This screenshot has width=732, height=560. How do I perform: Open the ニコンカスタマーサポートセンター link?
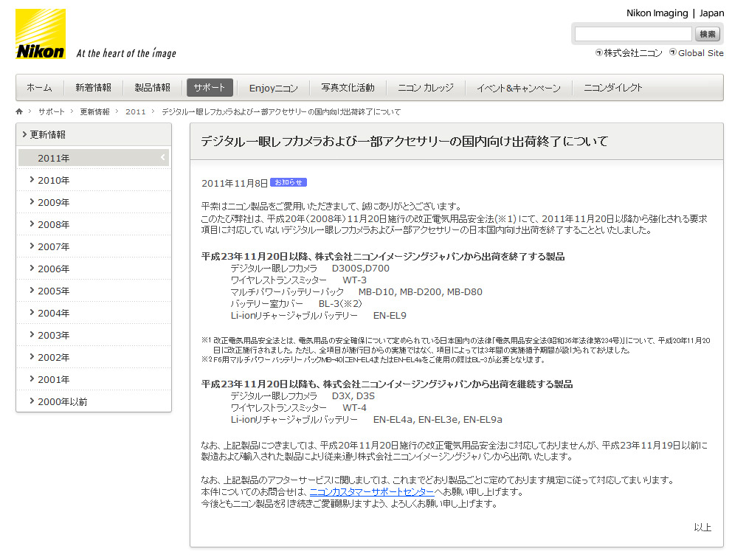click(372, 492)
